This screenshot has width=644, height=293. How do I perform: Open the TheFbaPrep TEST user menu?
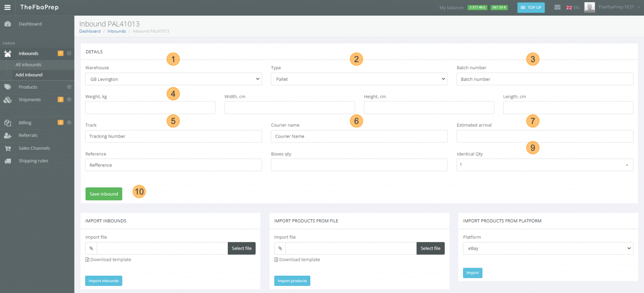(618, 7)
